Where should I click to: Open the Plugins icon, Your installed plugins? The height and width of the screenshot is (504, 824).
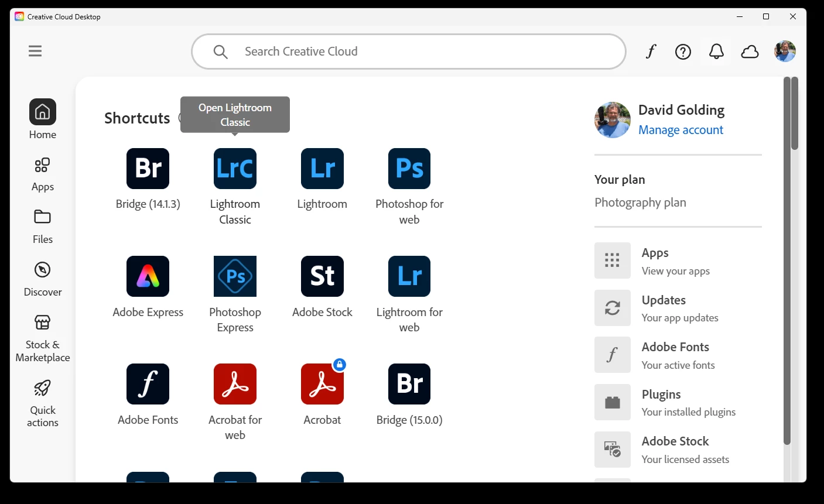[613, 402]
